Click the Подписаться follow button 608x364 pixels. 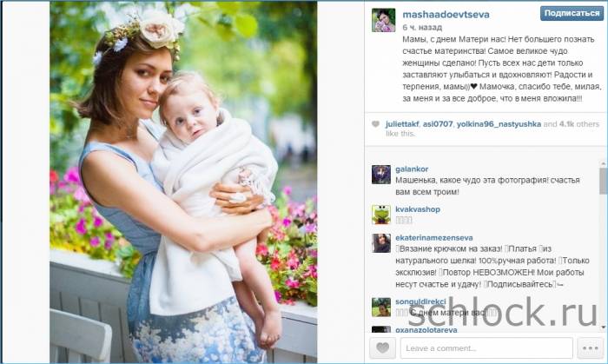coord(572,13)
